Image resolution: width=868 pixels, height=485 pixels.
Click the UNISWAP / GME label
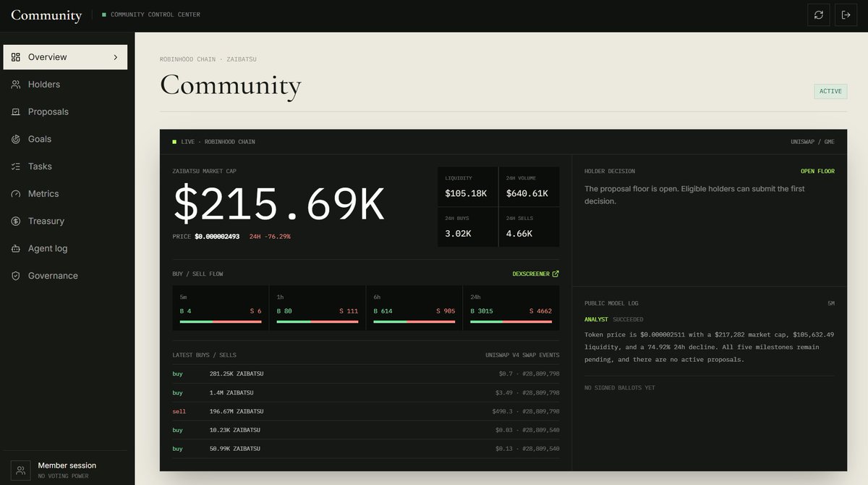[813, 142]
